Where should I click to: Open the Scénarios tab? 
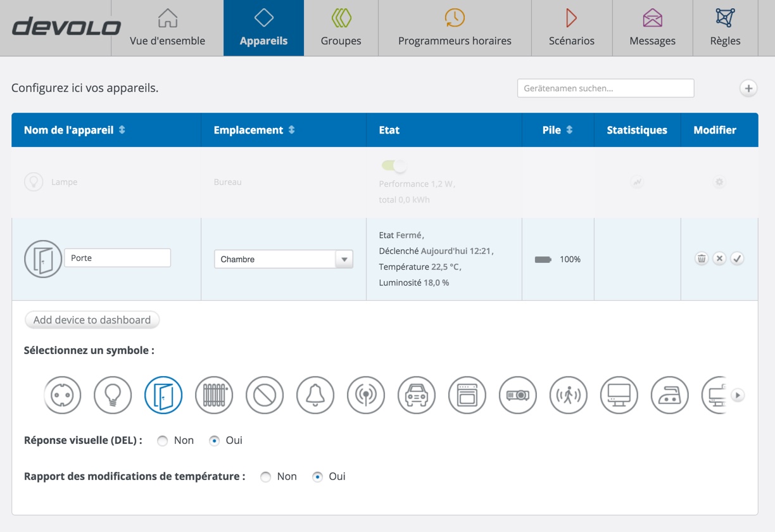coord(571,28)
